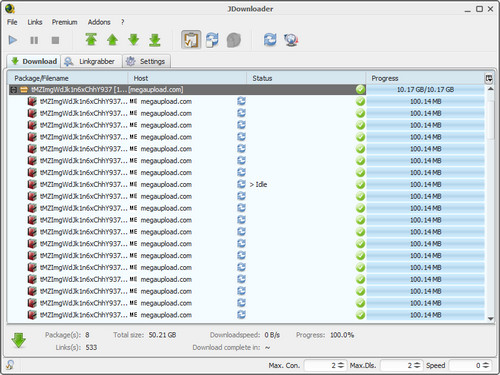Stop all downloads with the stop icon
This screenshot has width=500, height=375.
(55, 40)
